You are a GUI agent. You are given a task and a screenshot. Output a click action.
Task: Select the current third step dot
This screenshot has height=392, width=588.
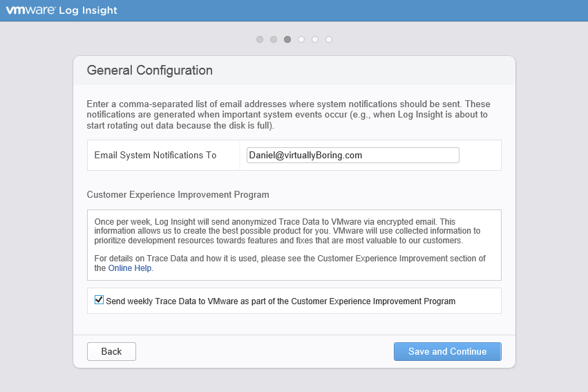tap(287, 39)
